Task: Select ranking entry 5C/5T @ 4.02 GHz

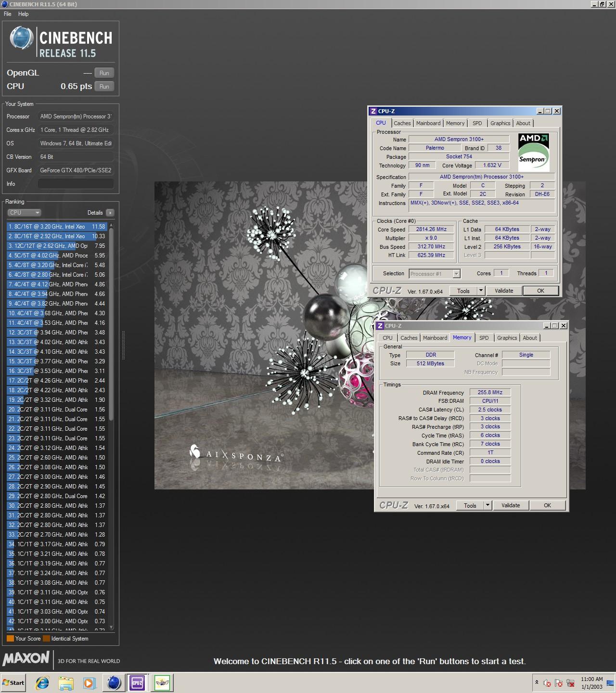Action: click(x=57, y=256)
